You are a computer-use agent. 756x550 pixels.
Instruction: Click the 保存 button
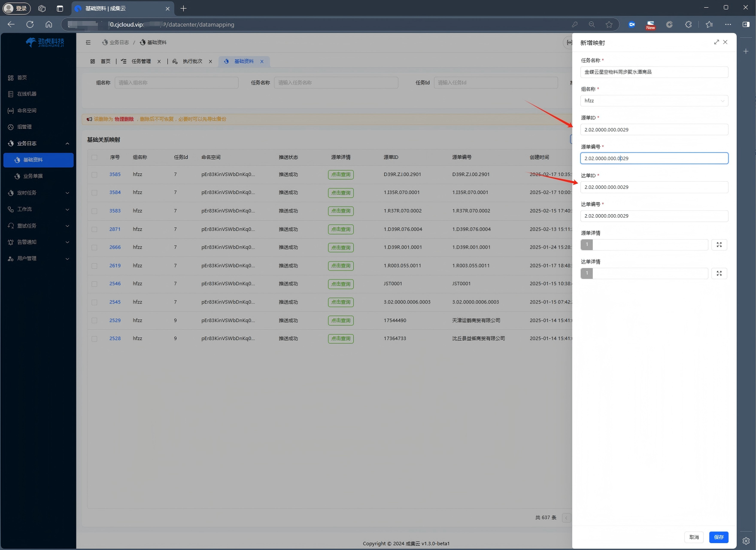pyautogui.click(x=718, y=537)
